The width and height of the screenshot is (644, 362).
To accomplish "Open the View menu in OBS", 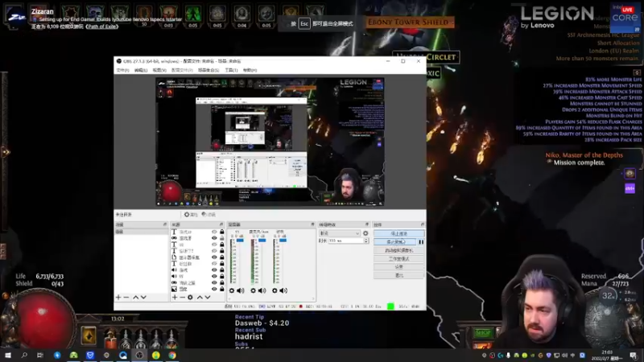I will (x=159, y=70).
